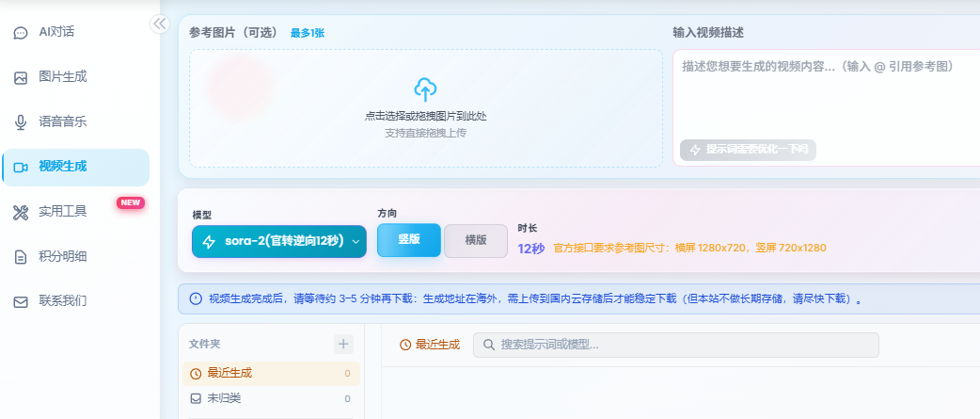Click the 最多1张 label
The height and width of the screenshot is (419, 980).
pos(307,33)
